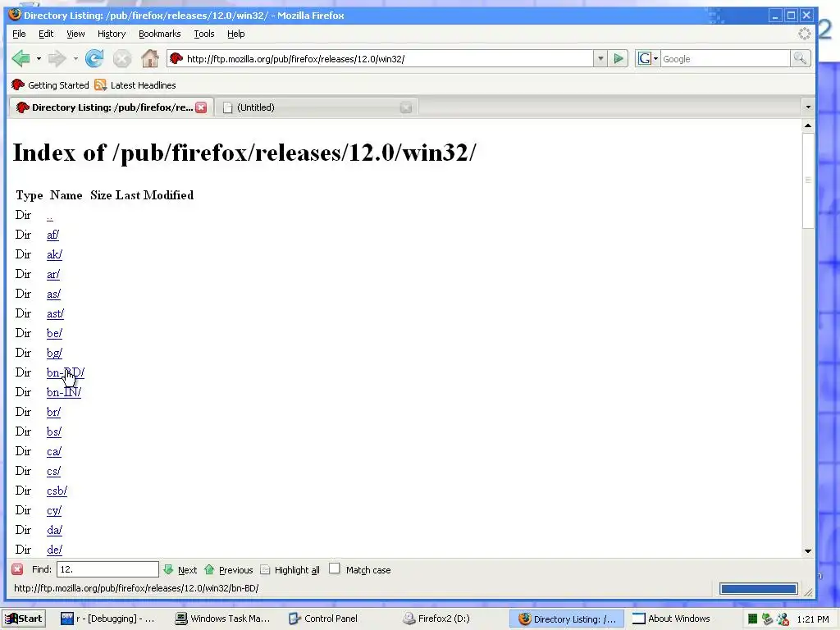The height and width of the screenshot is (630, 840).
Task: Open the csb/ directory link
Action: (x=57, y=491)
